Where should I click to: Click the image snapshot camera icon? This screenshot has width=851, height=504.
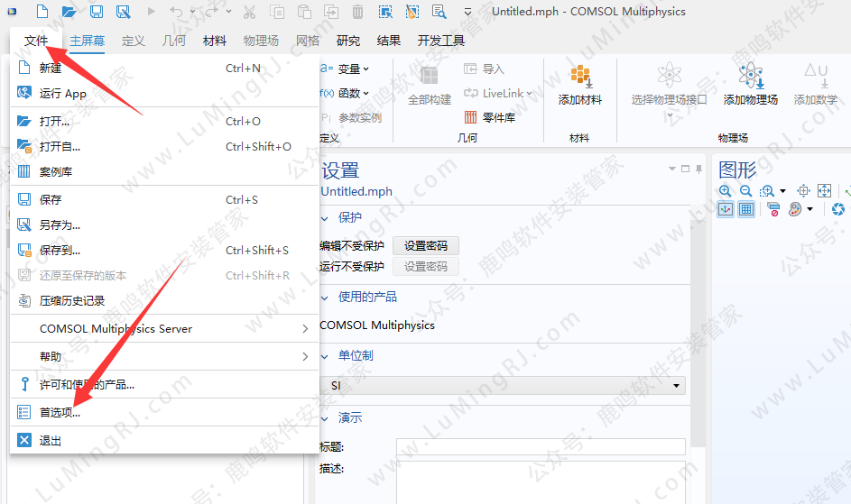tap(837, 209)
